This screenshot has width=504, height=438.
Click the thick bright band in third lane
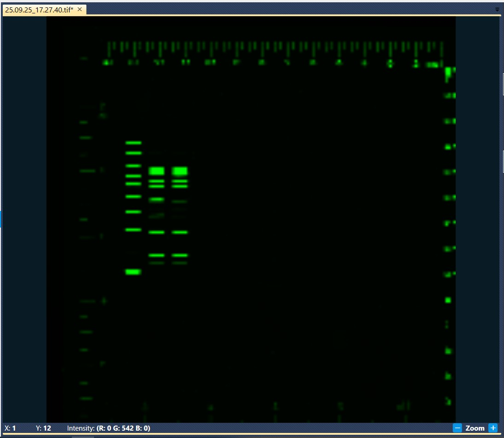pos(157,171)
